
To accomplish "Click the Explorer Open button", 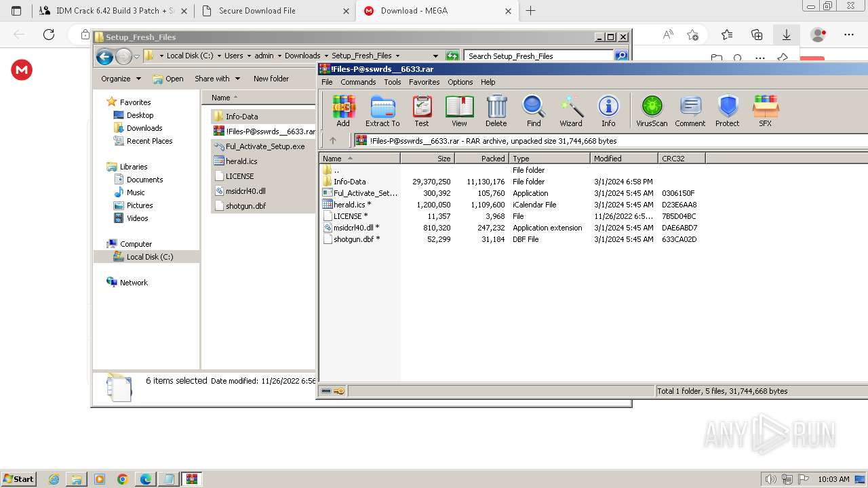I will [x=168, y=79].
